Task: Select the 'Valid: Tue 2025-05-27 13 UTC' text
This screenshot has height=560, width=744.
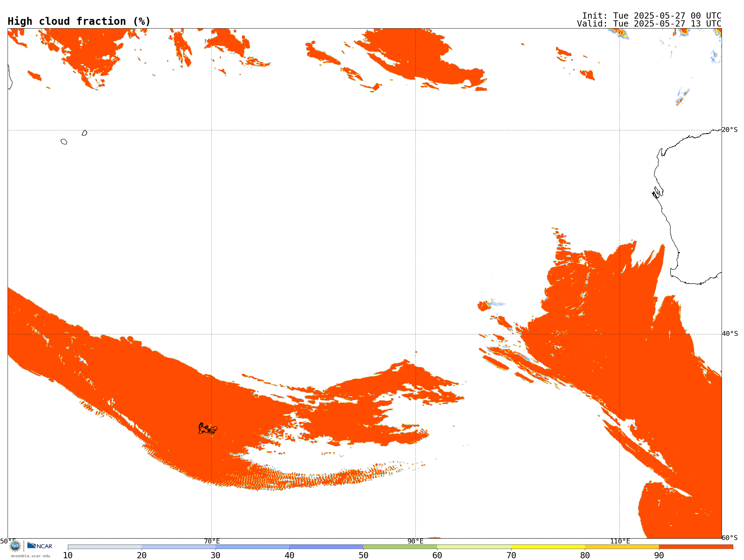Action: (x=649, y=23)
